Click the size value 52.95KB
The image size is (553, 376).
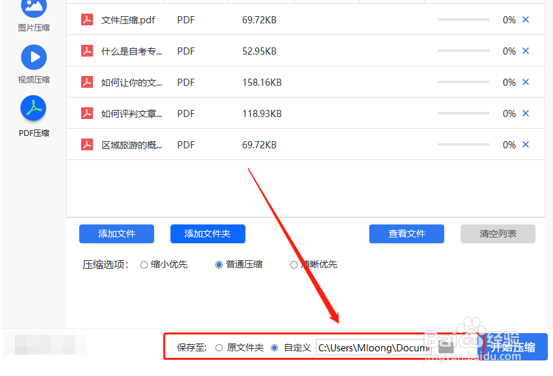click(x=259, y=51)
